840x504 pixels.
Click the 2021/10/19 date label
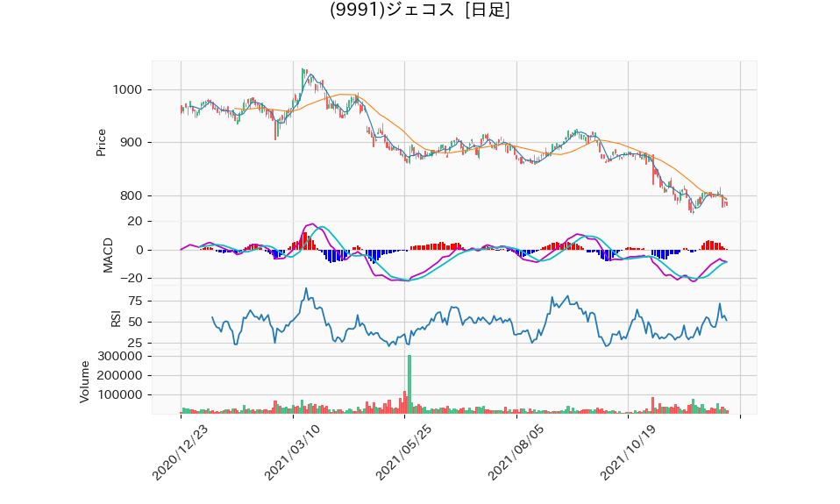click(x=627, y=452)
